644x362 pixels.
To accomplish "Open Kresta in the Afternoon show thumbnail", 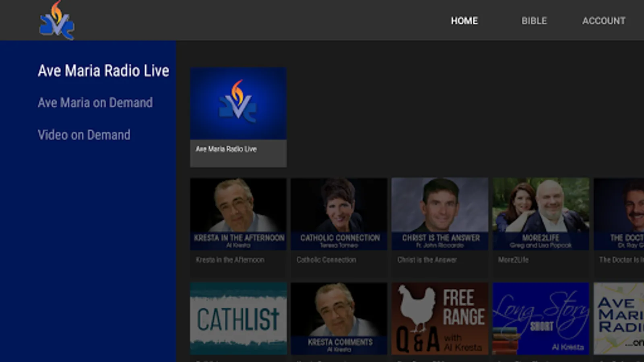I will pyautogui.click(x=238, y=214).
